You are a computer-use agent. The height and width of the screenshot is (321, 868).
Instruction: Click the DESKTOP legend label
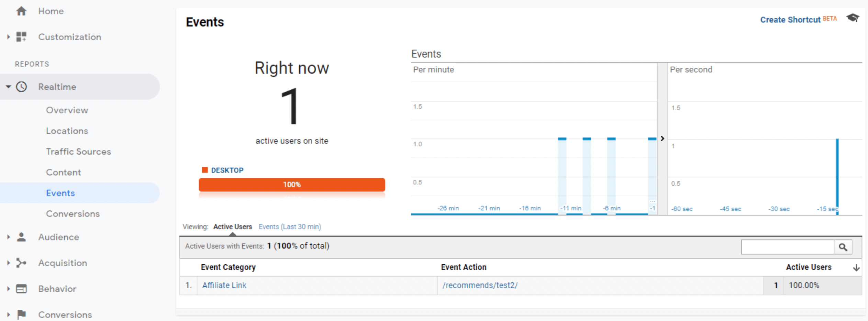coord(227,170)
